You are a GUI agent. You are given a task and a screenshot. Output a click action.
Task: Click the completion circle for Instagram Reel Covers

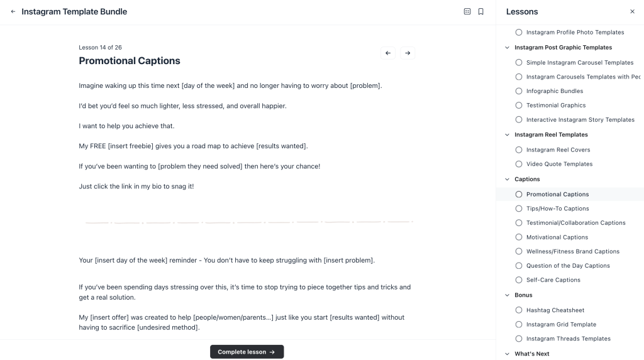pyautogui.click(x=519, y=150)
